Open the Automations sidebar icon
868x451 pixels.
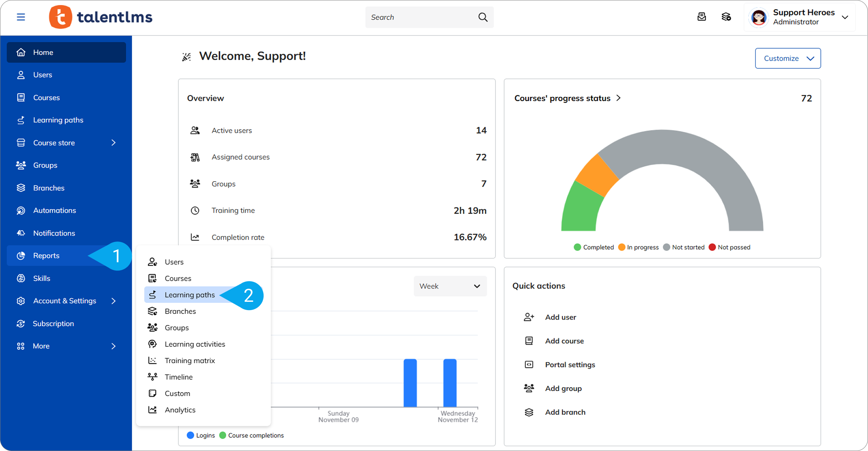pyautogui.click(x=21, y=210)
